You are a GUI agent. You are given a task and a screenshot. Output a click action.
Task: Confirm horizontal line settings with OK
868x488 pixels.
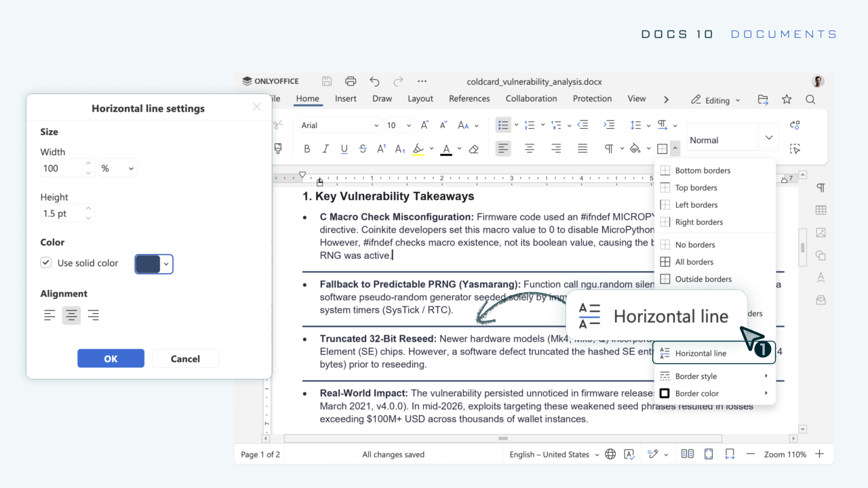tap(111, 359)
